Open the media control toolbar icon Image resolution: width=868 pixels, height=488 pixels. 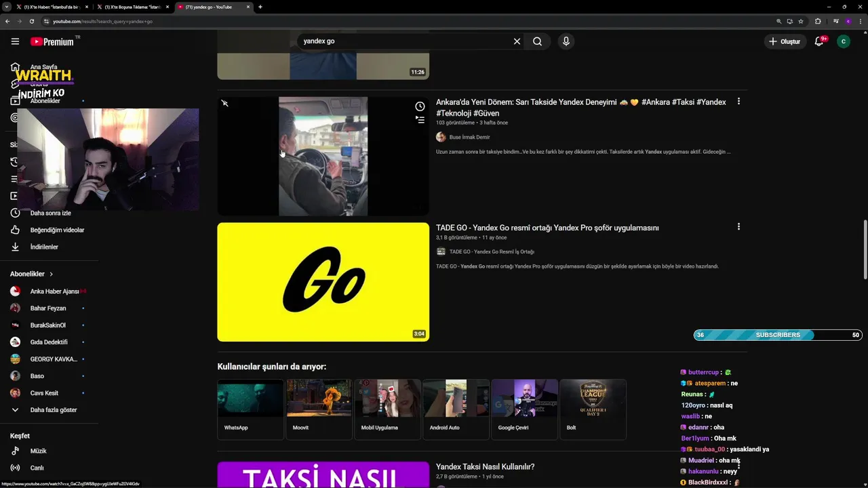click(836, 21)
